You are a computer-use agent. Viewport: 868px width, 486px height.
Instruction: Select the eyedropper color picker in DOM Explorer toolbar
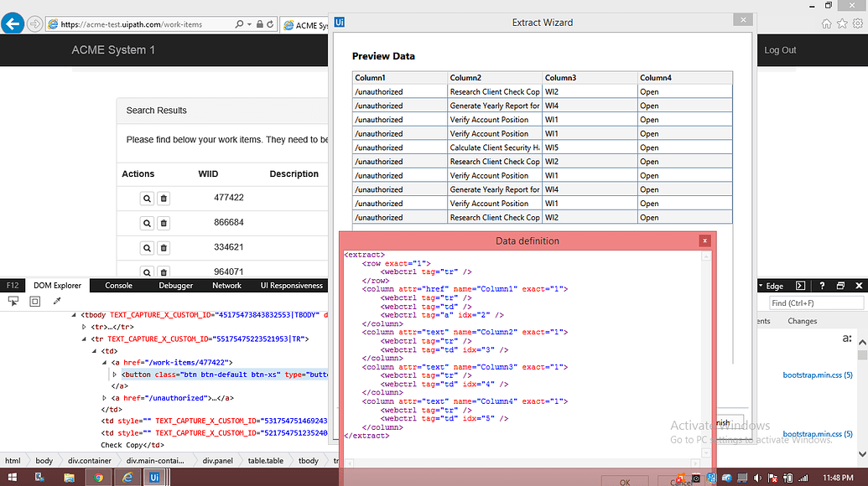point(57,300)
